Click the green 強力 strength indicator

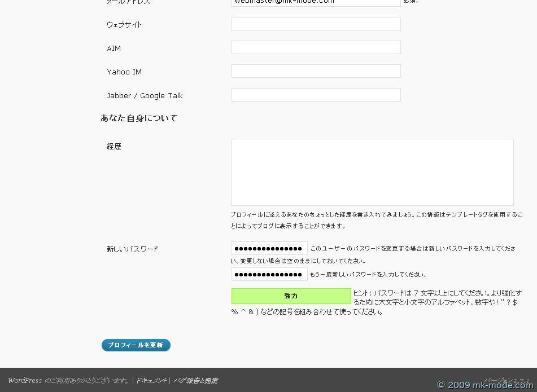[x=291, y=296]
